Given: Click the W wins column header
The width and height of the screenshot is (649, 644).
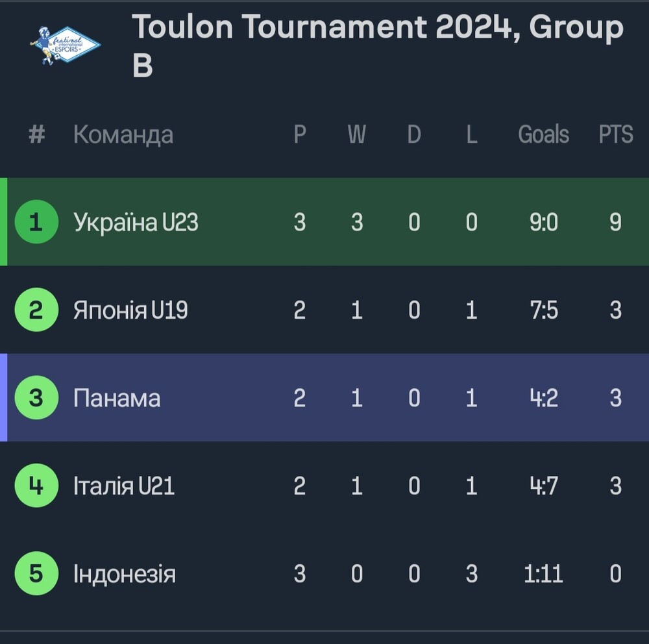Looking at the screenshot, I should click(357, 134).
